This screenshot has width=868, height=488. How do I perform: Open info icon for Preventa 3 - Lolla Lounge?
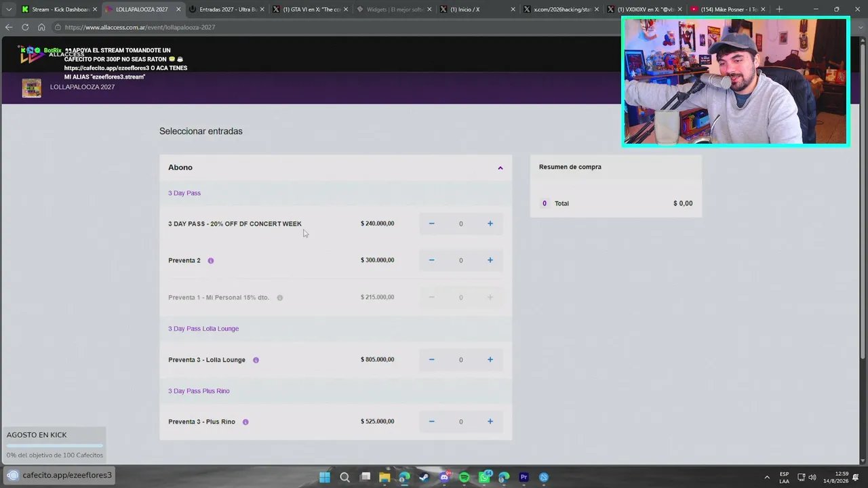click(256, 360)
